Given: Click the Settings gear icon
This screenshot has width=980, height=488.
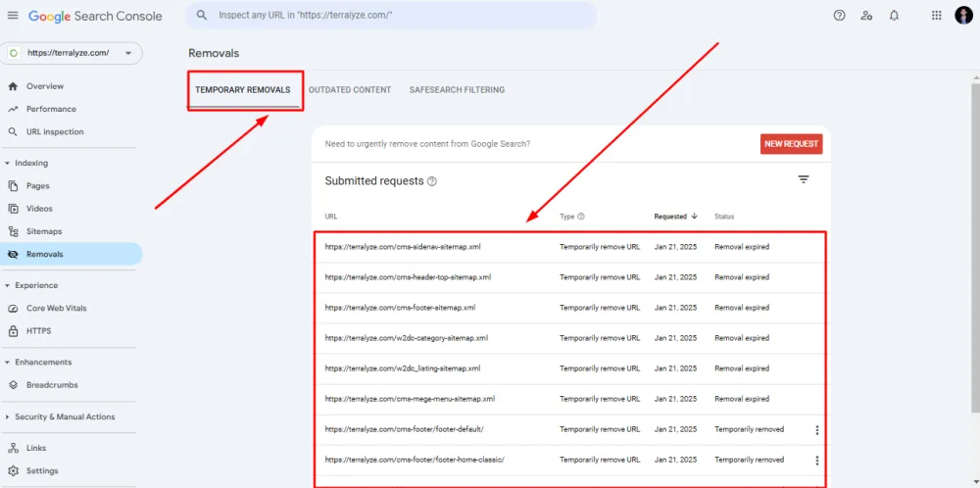Looking at the screenshot, I should pos(13,471).
